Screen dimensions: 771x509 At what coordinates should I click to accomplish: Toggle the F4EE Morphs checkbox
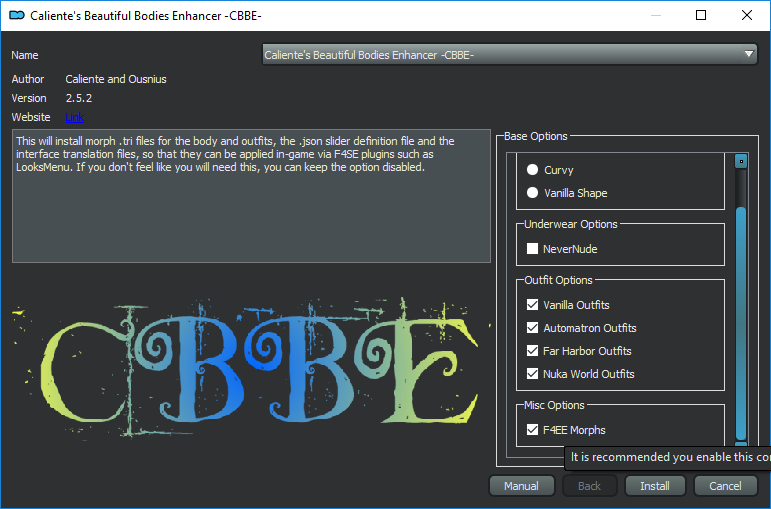[533, 430]
